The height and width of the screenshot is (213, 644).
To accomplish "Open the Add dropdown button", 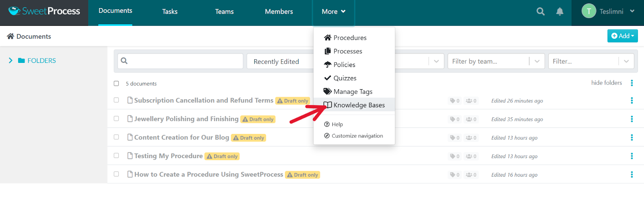I will [623, 36].
